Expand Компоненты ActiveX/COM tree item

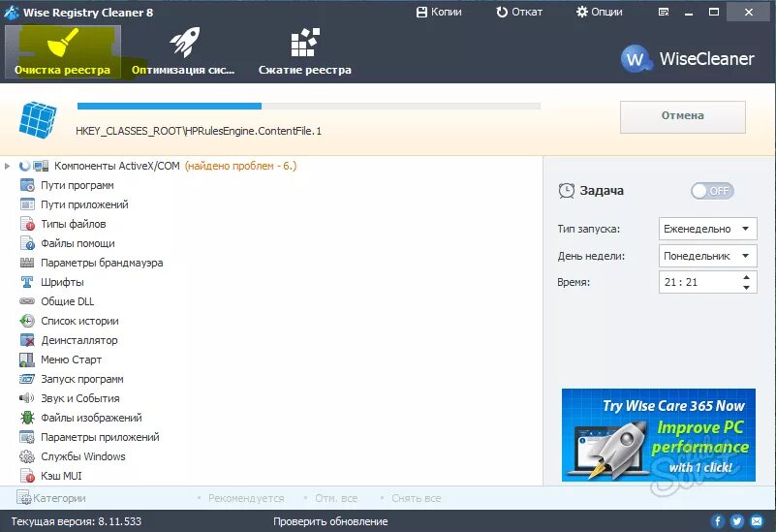pos(7,166)
